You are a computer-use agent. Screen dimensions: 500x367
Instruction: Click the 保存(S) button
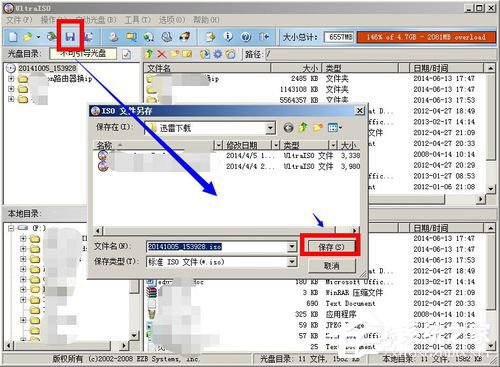click(331, 247)
